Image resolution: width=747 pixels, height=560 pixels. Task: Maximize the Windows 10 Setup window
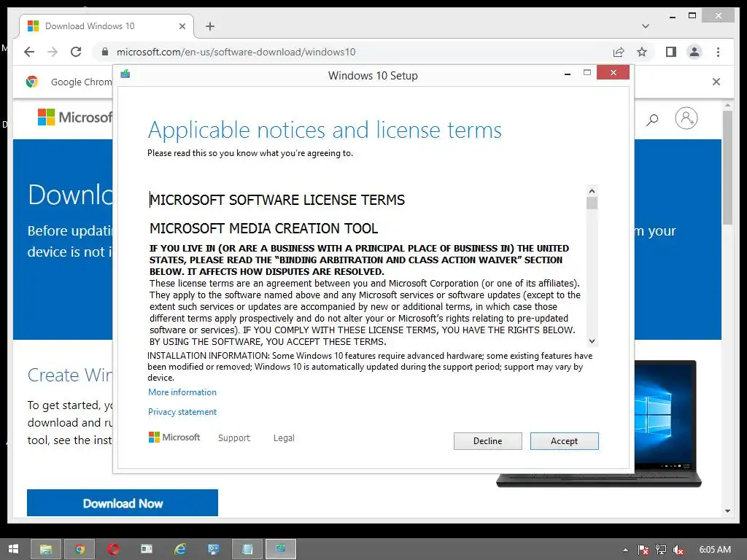coord(587,72)
